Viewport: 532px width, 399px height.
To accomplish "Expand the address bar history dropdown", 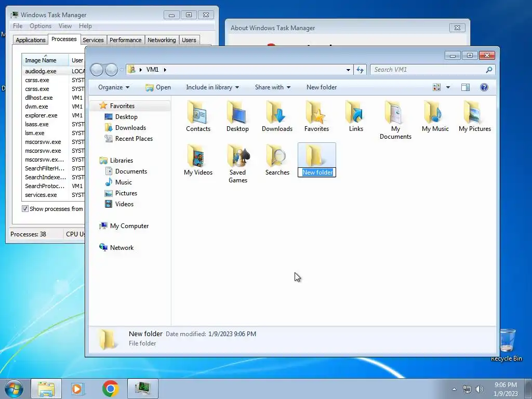I will pos(348,70).
